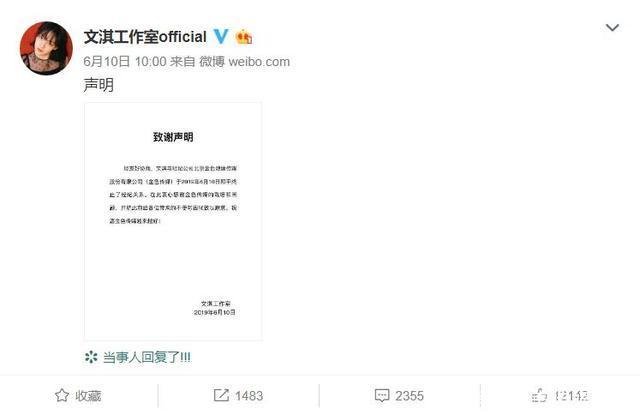Click the like count next to thumbs-up
The height and width of the screenshot is (415, 640).
571,395
